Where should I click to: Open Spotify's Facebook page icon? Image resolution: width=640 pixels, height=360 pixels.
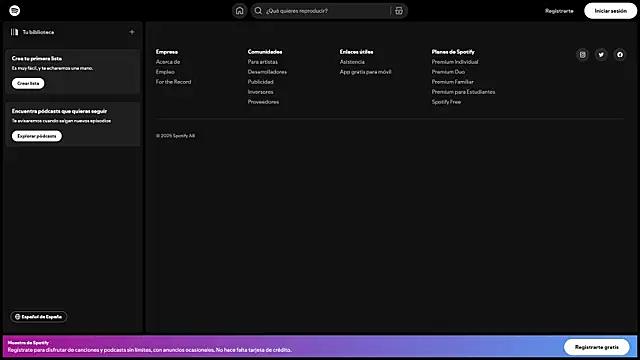point(620,54)
